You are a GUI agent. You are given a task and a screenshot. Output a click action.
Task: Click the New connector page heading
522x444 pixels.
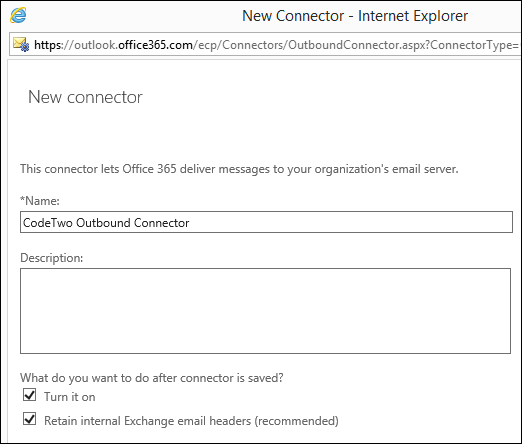(x=85, y=97)
